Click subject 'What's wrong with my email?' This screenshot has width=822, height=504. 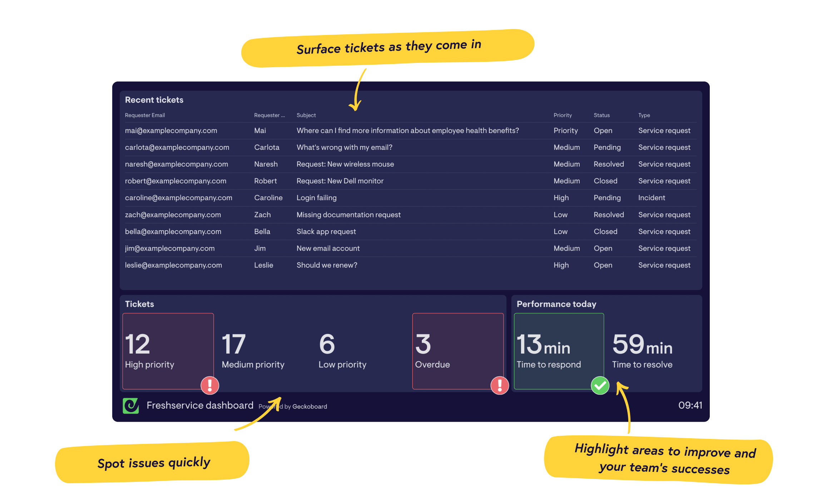pos(345,147)
